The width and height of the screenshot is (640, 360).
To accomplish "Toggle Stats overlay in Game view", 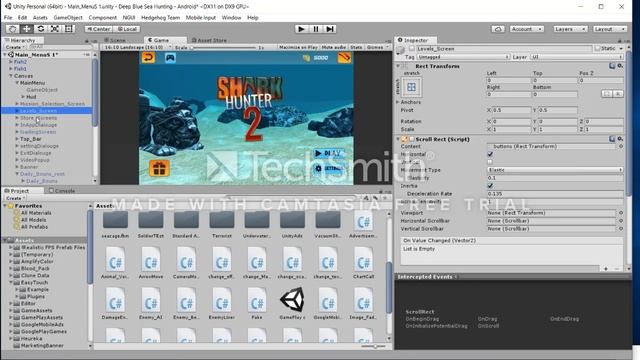I will click(x=356, y=47).
